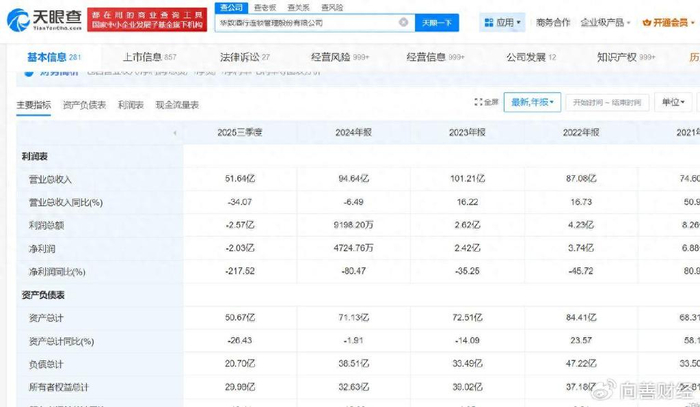Click the -217.52 net profit growth cell
This screenshot has height=407, width=700.
240,271
